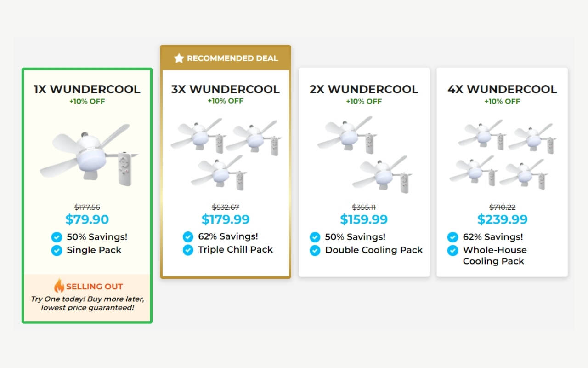Click the $79.90 price link
Viewport: 588px width, 368px height.
pyautogui.click(x=87, y=219)
